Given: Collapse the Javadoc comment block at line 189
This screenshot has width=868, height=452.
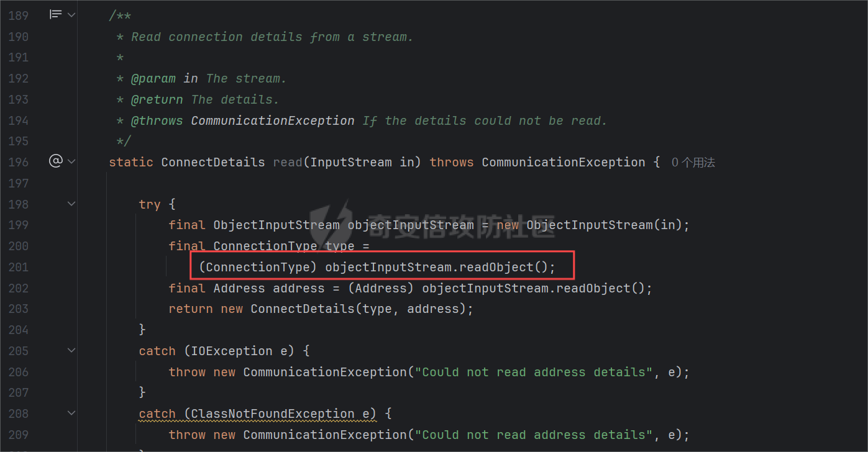Looking at the screenshot, I should (x=71, y=14).
